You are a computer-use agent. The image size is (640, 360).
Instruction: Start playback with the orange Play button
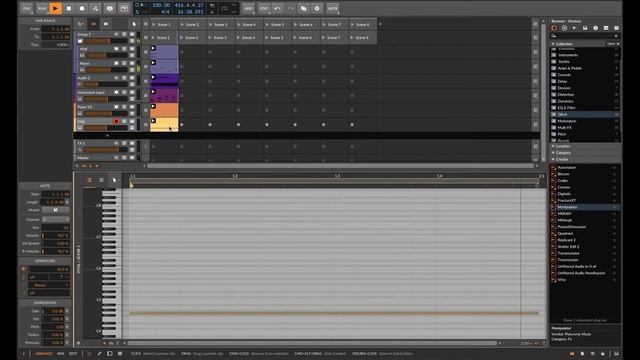point(55,8)
